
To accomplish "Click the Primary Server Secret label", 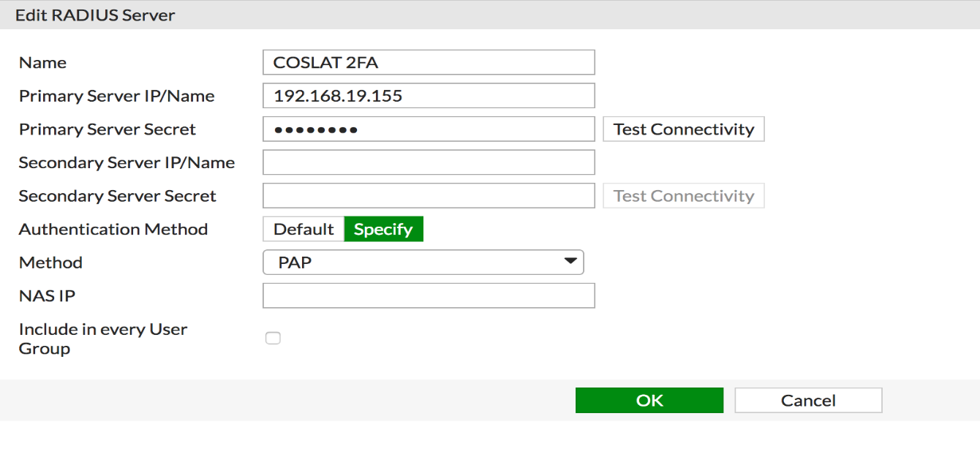I will [108, 129].
